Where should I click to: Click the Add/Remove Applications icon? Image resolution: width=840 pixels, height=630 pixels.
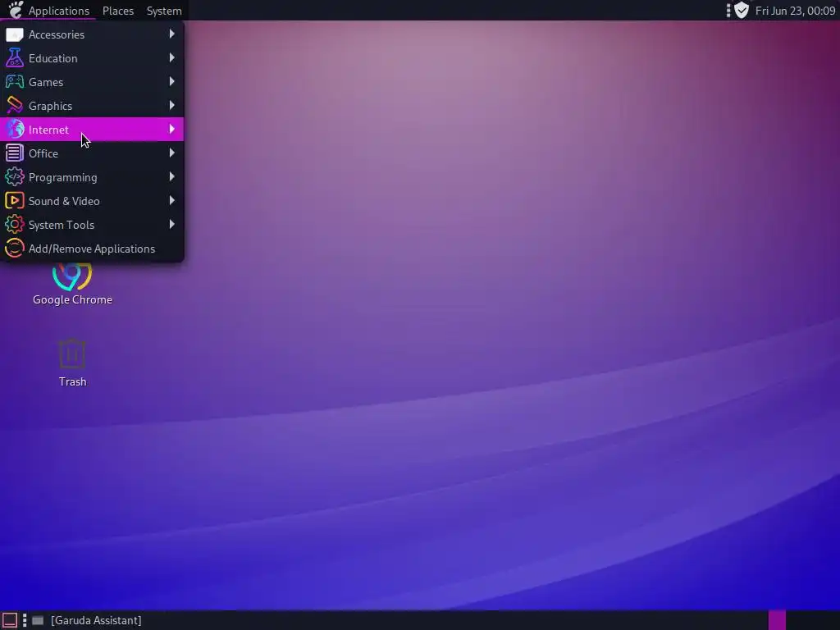click(x=15, y=248)
